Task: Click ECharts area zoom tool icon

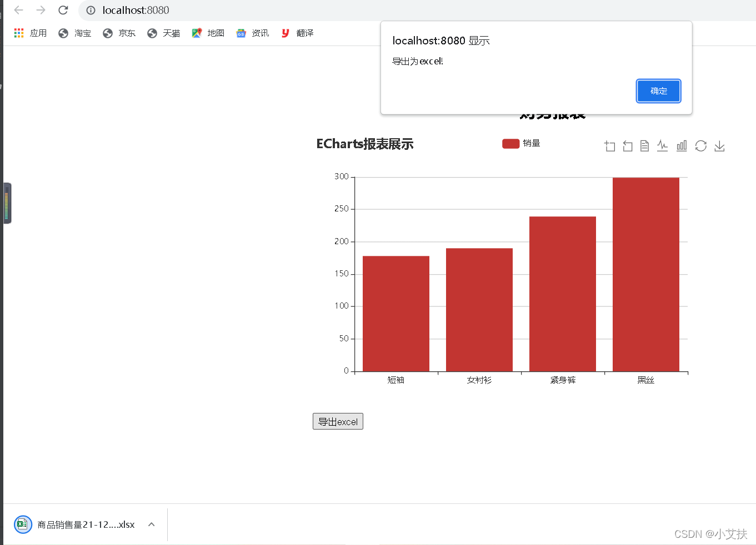Action: [610, 146]
